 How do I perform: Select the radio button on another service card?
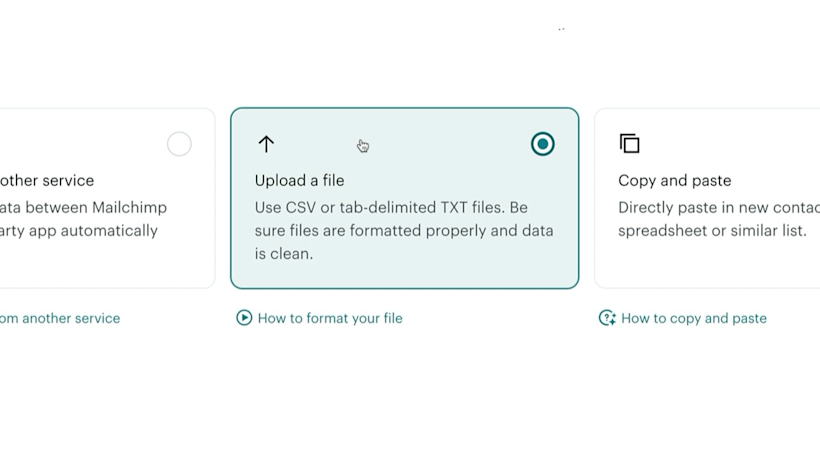click(x=179, y=144)
